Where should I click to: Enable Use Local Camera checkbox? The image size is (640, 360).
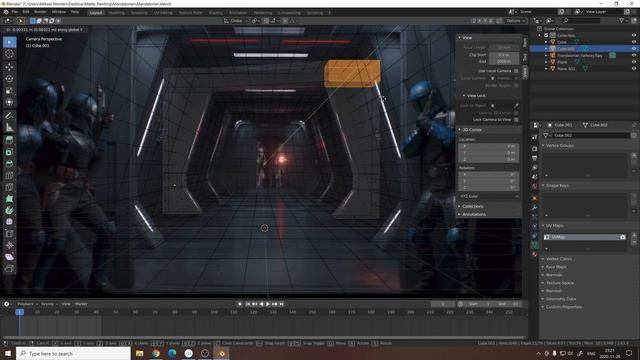(516, 71)
